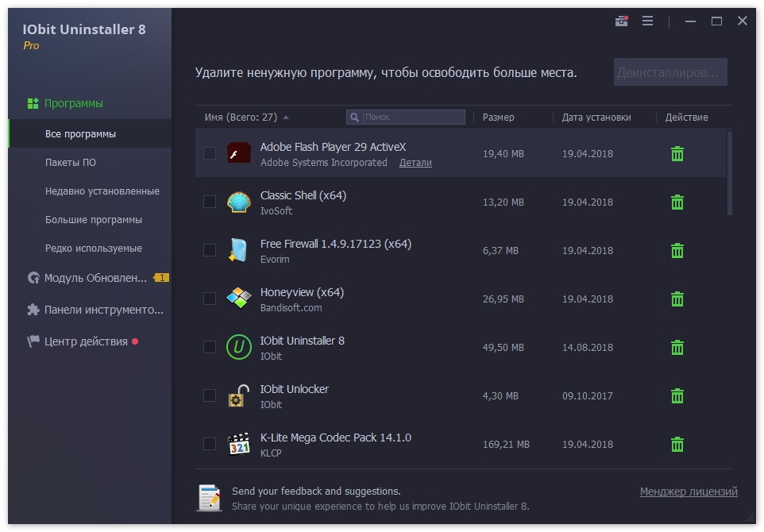Select checkbox next to IObit Unlocker
Viewport: 764px width, 532px height.
pos(210,395)
